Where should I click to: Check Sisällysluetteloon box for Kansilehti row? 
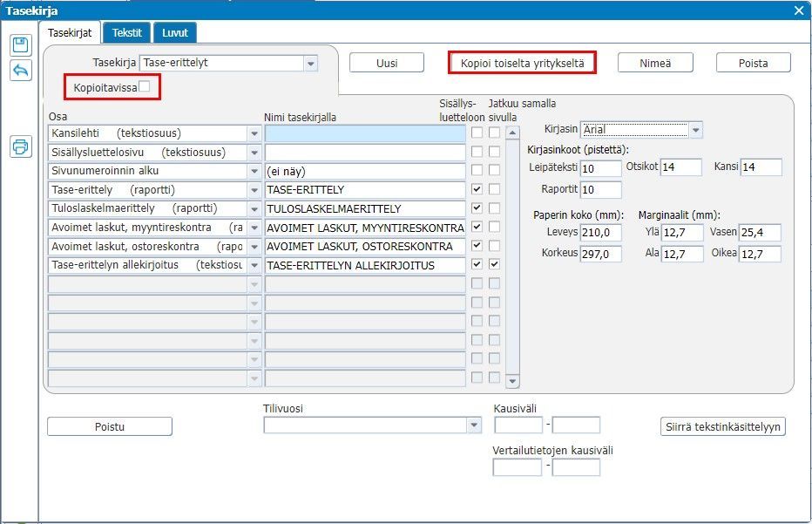click(x=477, y=133)
